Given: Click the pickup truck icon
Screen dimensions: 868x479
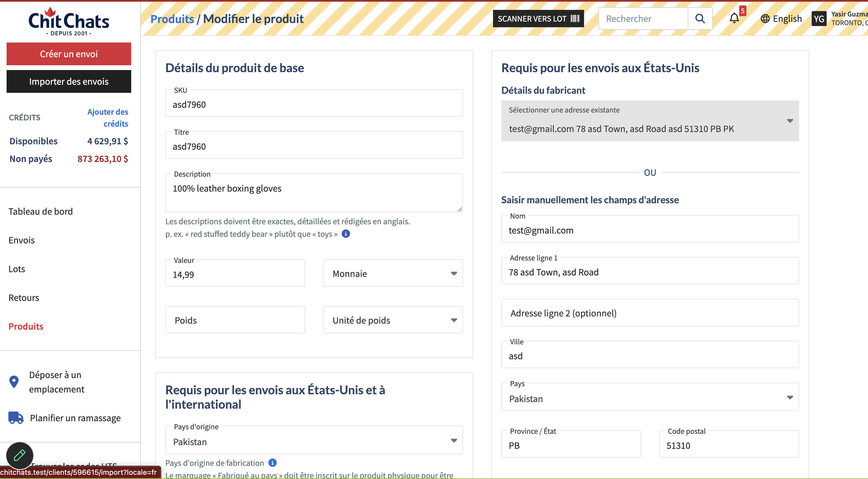Looking at the screenshot, I should coord(16,418).
